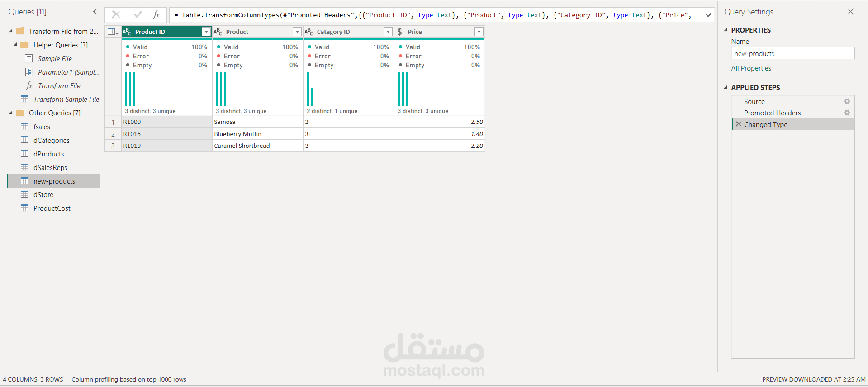
Task: Click the Product column data type icon
Action: pyautogui.click(x=218, y=32)
